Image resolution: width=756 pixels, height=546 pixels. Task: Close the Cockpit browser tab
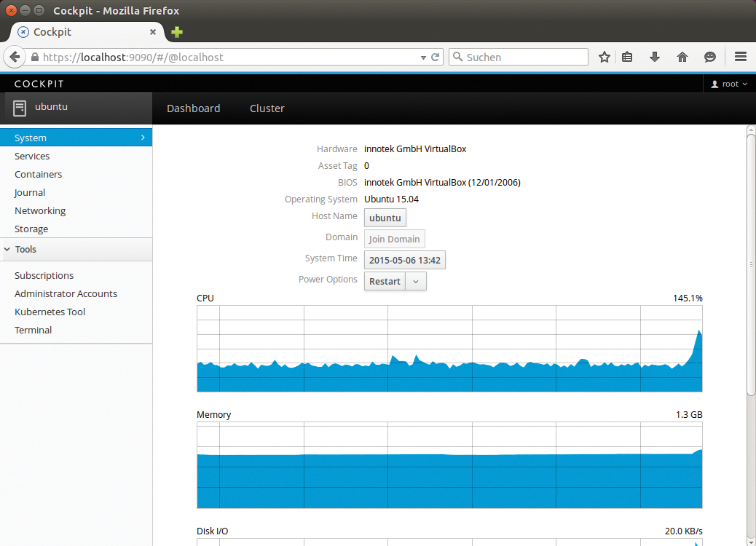pyautogui.click(x=153, y=32)
